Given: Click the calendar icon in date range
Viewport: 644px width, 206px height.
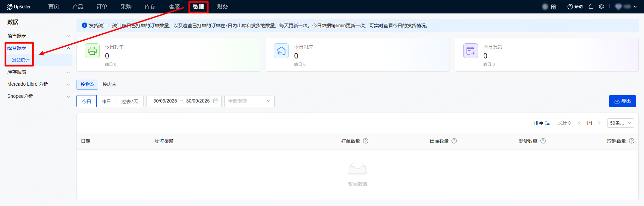Looking at the screenshot, I should 216,101.
